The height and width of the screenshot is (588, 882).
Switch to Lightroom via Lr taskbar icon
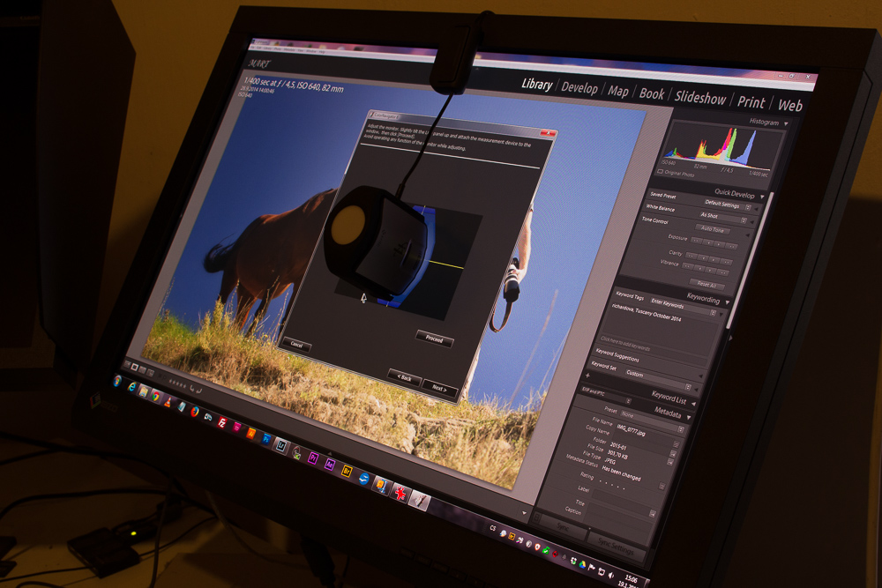[280, 446]
